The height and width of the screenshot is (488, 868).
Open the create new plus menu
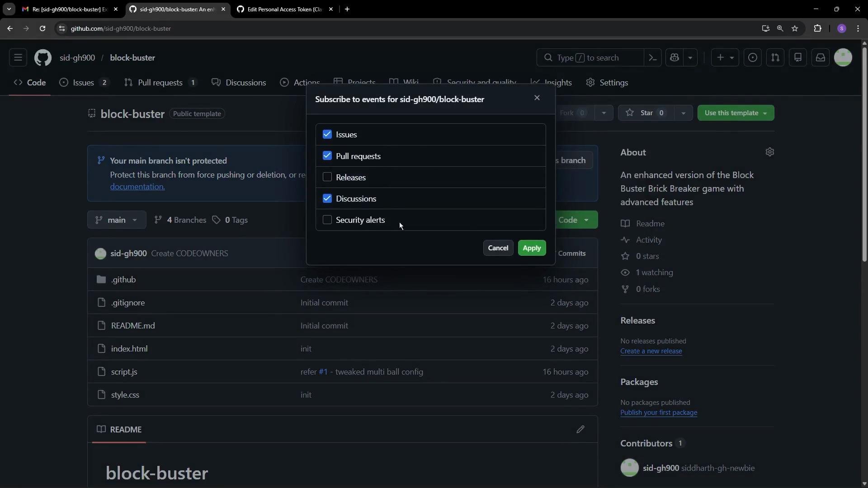(x=725, y=58)
